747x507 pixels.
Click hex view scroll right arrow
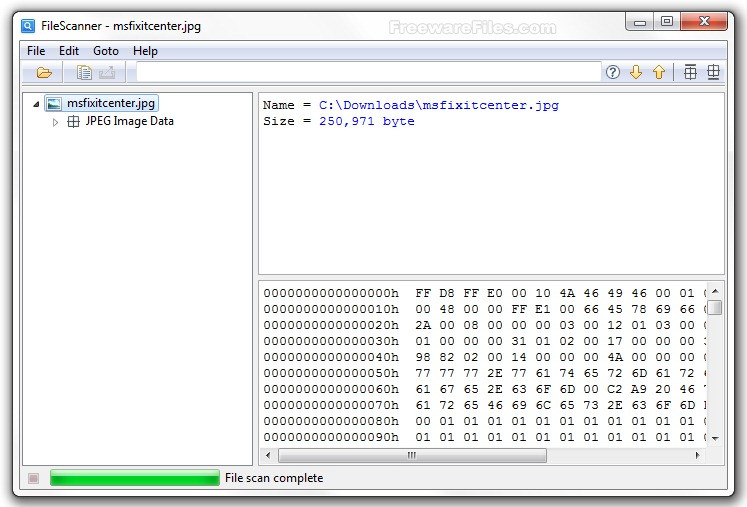pyautogui.click(x=697, y=455)
